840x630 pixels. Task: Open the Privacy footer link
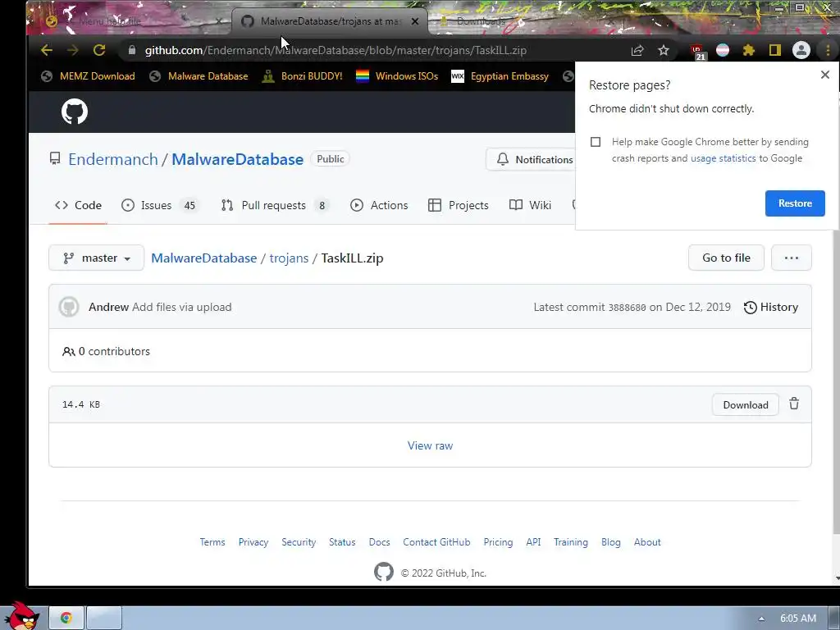point(253,542)
